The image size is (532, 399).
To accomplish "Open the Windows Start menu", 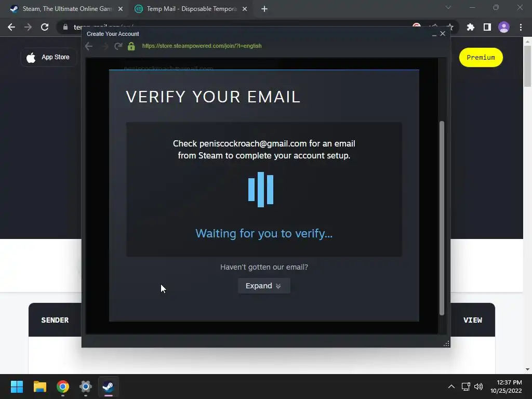I will coord(17,387).
